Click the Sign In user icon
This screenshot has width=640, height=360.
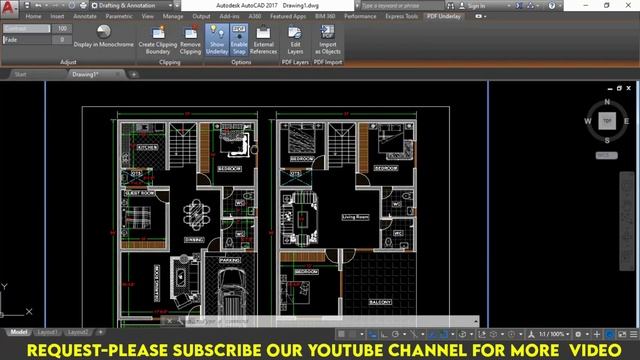(x=462, y=6)
